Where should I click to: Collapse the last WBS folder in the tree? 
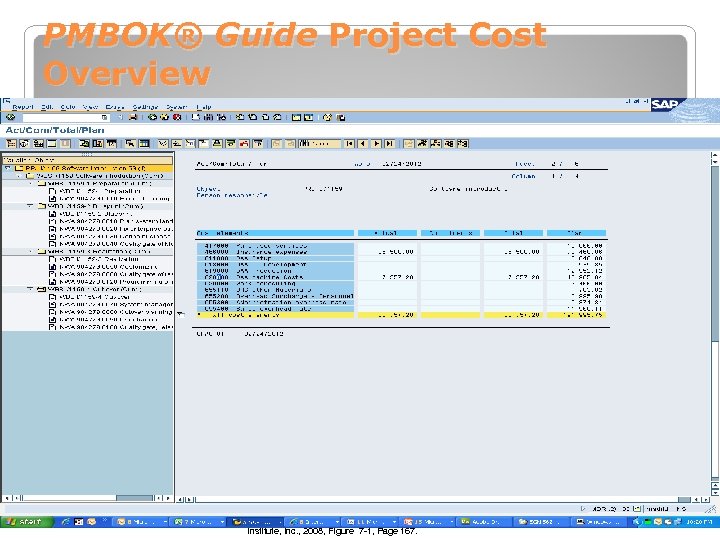point(30,289)
